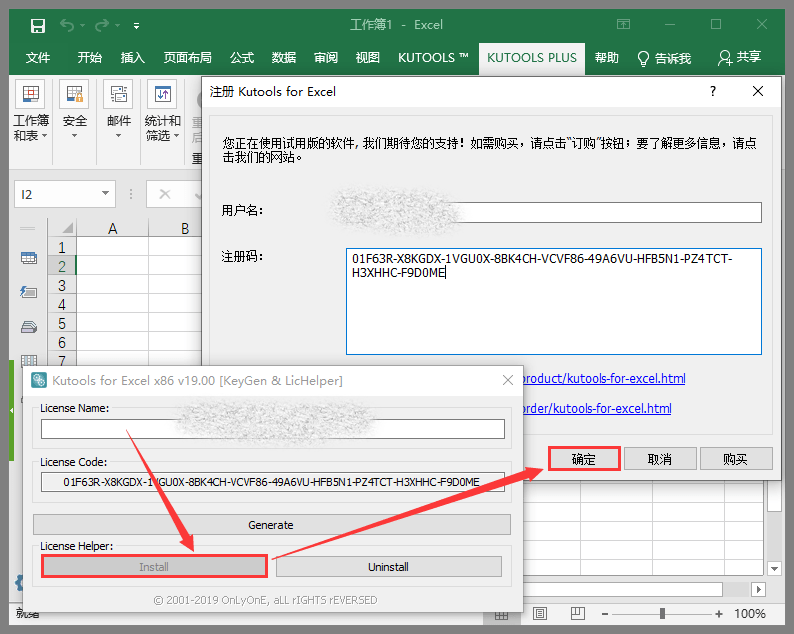Open the 帮助 ribbon tab
The width and height of the screenshot is (794, 634).
[607, 58]
